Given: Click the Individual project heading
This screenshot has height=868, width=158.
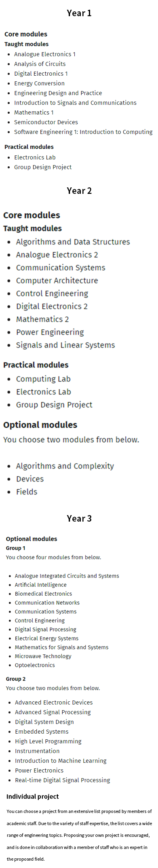Looking at the screenshot, I should coord(33,796).
